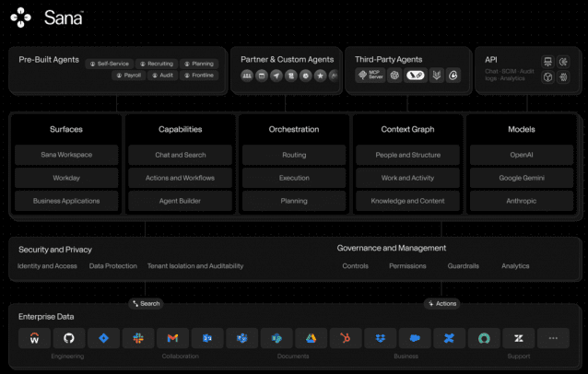The image size is (588, 374).
Task: Click "Tenant Isolation and Auditability"
Action: 195,266
